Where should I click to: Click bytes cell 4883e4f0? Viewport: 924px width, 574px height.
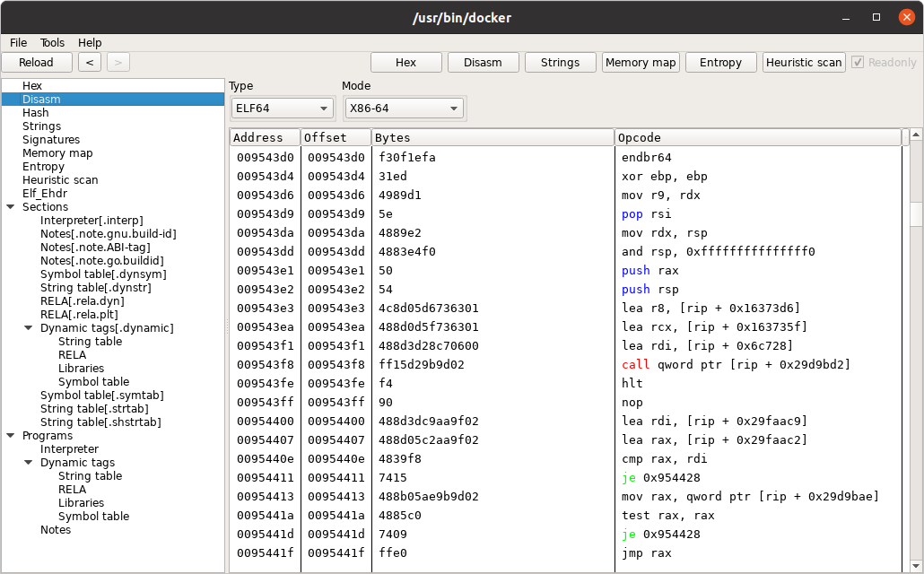[x=407, y=252]
